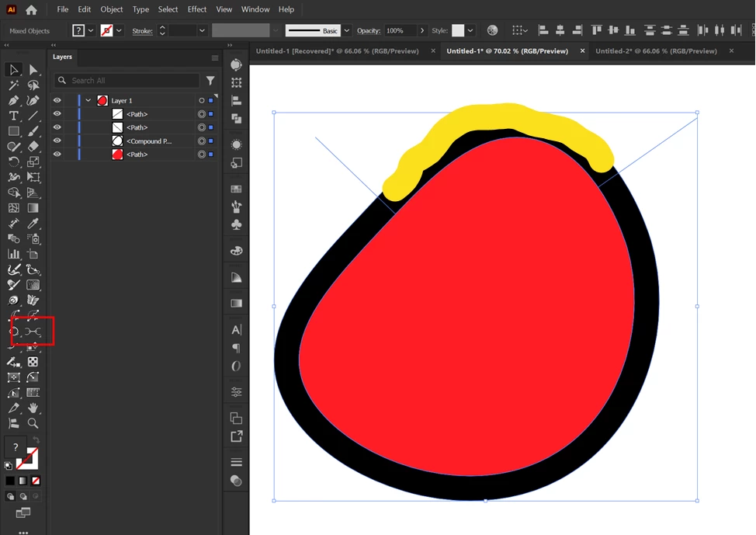
Task: Select the Magic Wand tool
Action: [x=13, y=85]
